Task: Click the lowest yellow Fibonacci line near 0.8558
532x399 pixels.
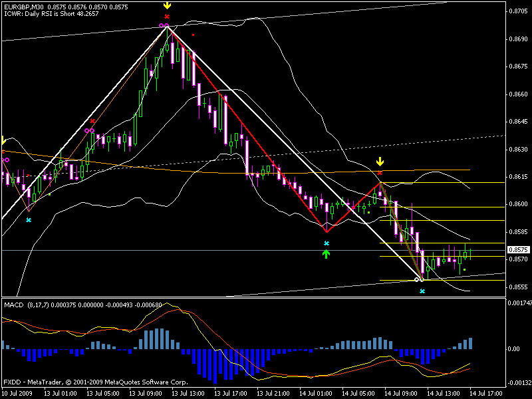Action: click(x=442, y=280)
